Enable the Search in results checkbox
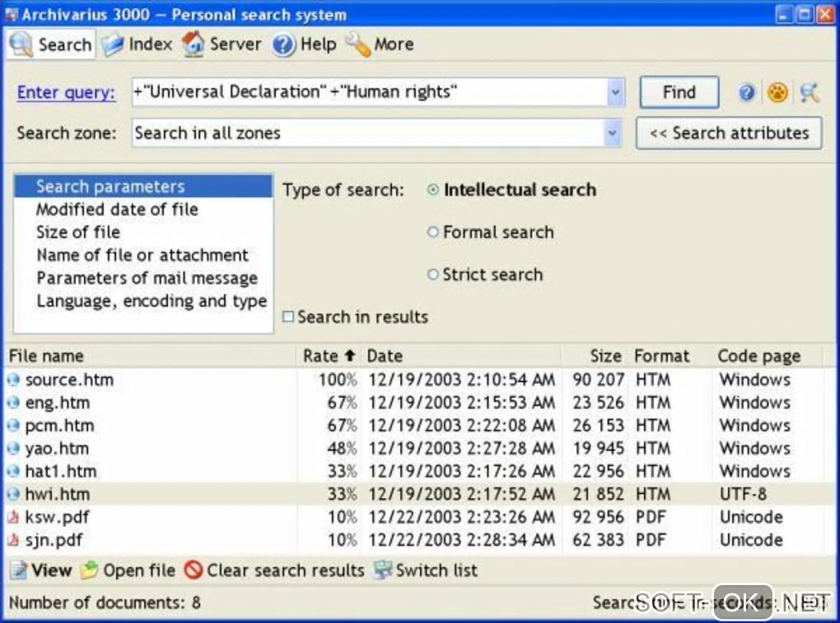840x623 pixels. (x=288, y=317)
